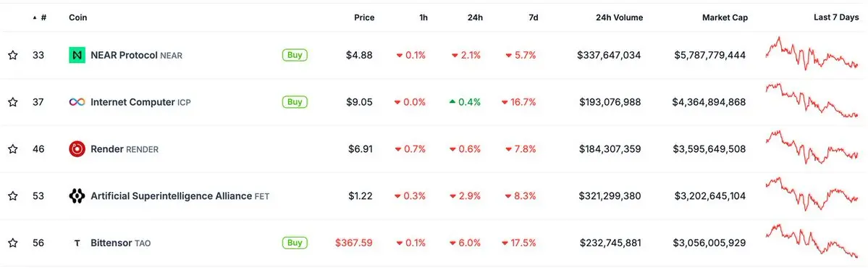The image size is (868, 268).
Task: Sort by Price column header
Action: pos(364,17)
